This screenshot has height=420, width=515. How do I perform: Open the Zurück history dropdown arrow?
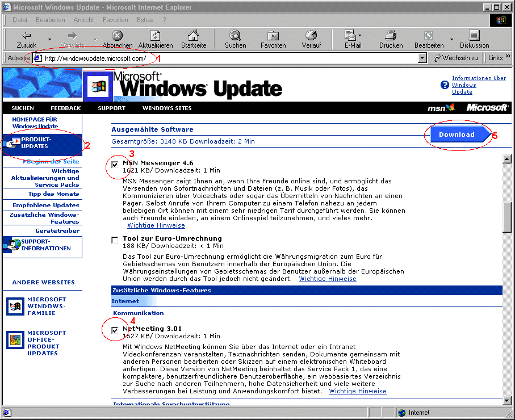(49, 40)
